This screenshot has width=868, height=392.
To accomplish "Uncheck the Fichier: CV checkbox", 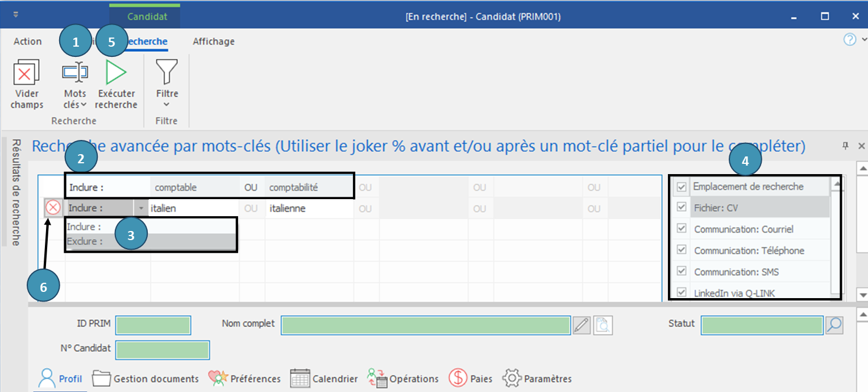I will pyautogui.click(x=682, y=208).
